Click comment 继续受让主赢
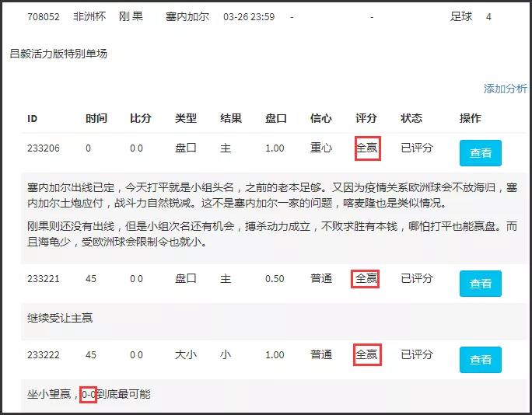Viewport: 532px width, 415px height. click(x=60, y=318)
